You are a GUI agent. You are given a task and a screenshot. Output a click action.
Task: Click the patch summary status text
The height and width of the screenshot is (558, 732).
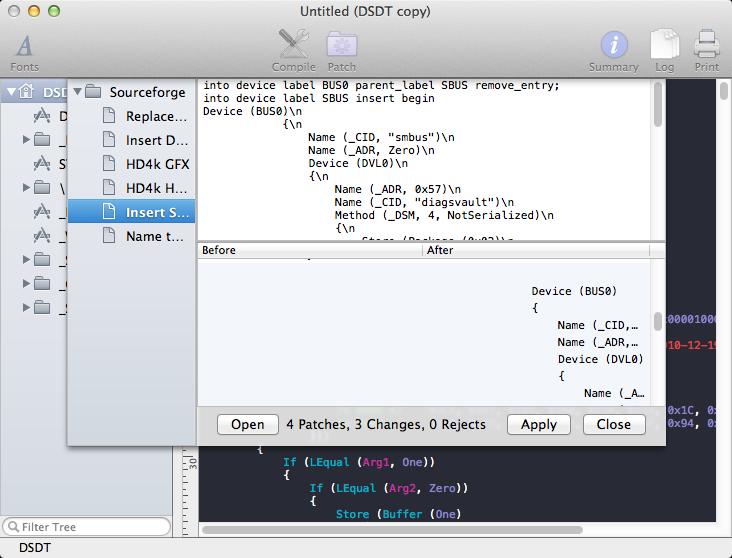pyautogui.click(x=386, y=424)
